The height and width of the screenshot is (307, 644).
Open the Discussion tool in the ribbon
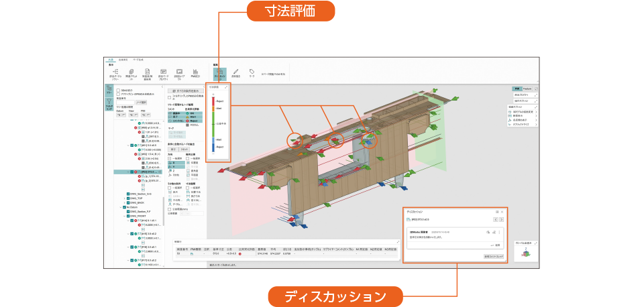[x=220, y=72]
